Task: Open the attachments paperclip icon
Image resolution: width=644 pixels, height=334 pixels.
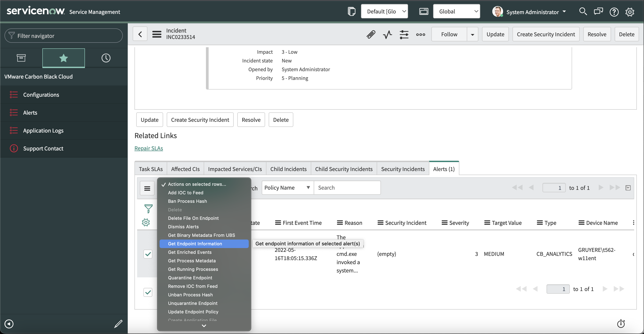Action: click(371, 34)
